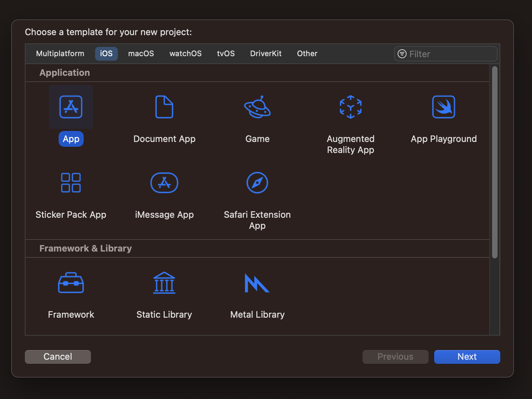
Task: Choose the Document App template icon
Action: 164,107
